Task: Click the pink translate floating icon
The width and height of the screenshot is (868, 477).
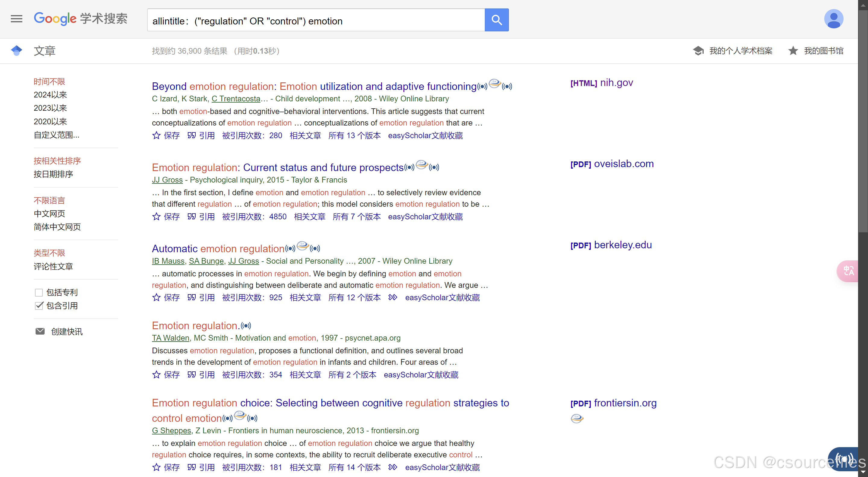Action: 848,271
